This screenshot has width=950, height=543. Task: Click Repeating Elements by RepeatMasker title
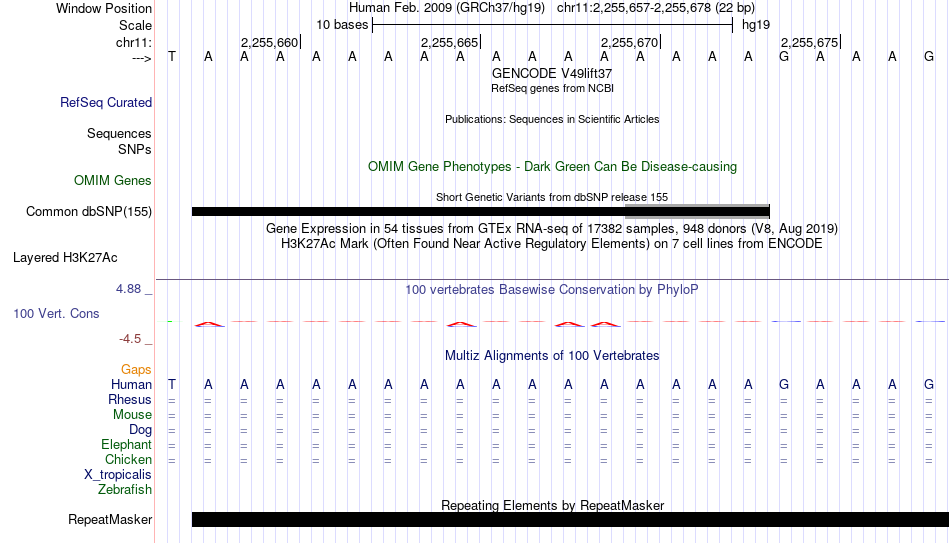pos(552,505)
